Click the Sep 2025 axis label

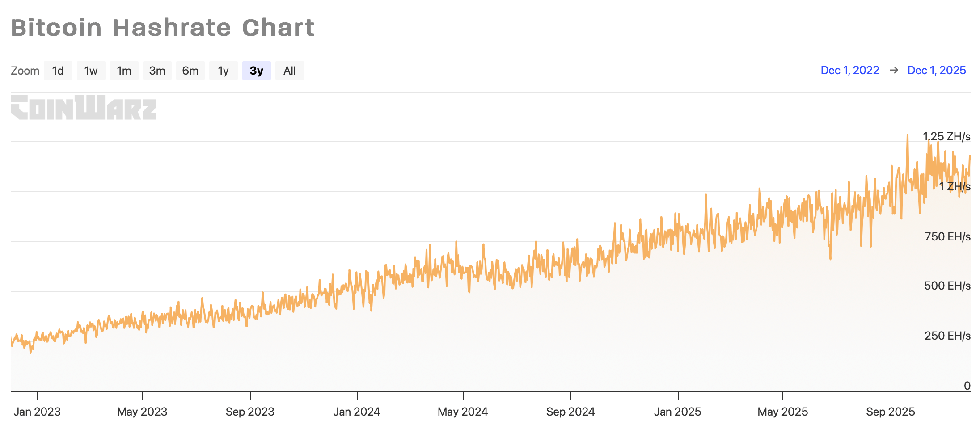coord(890,412)
